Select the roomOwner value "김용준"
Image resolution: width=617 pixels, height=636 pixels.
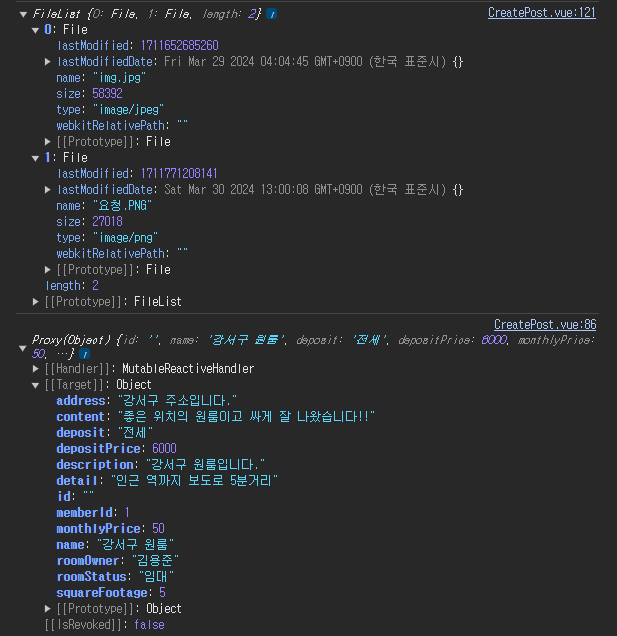coord(155,561)
